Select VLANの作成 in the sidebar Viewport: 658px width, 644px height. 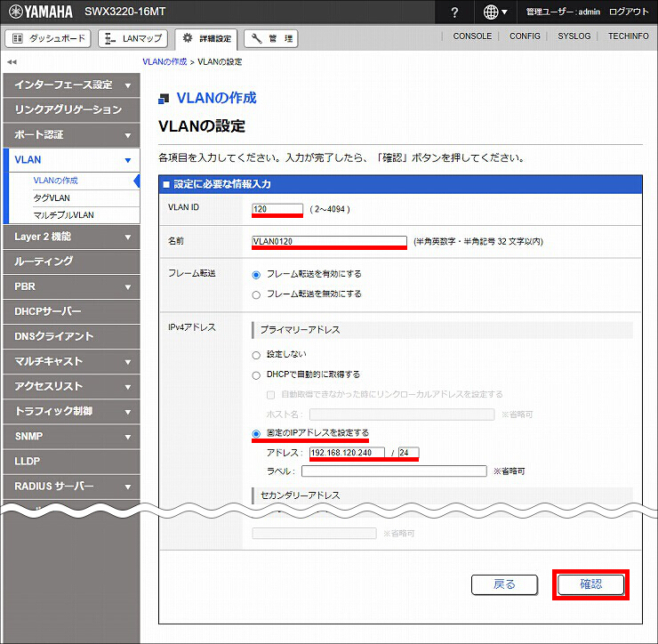point(55,181)
